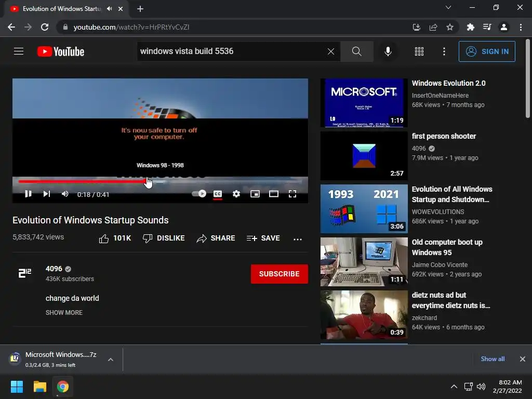Open more actions ellipsis below video
The width and height of the screenshot is (532, 399).
click(x=298, y=239)
